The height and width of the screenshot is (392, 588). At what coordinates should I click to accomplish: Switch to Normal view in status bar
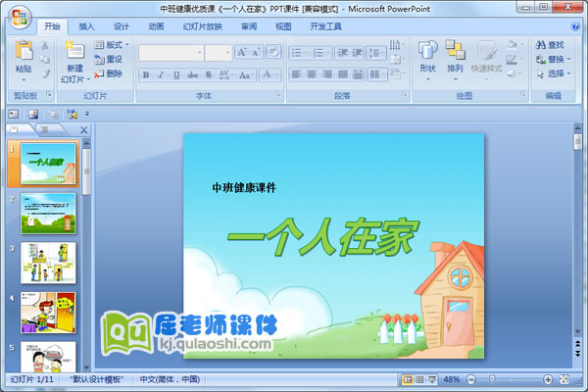click(x=407, y=379)
